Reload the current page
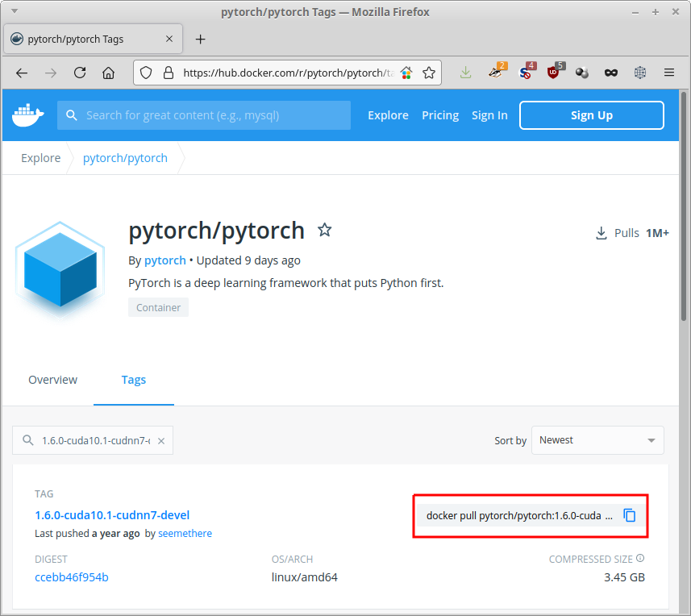 coord(80,73)
